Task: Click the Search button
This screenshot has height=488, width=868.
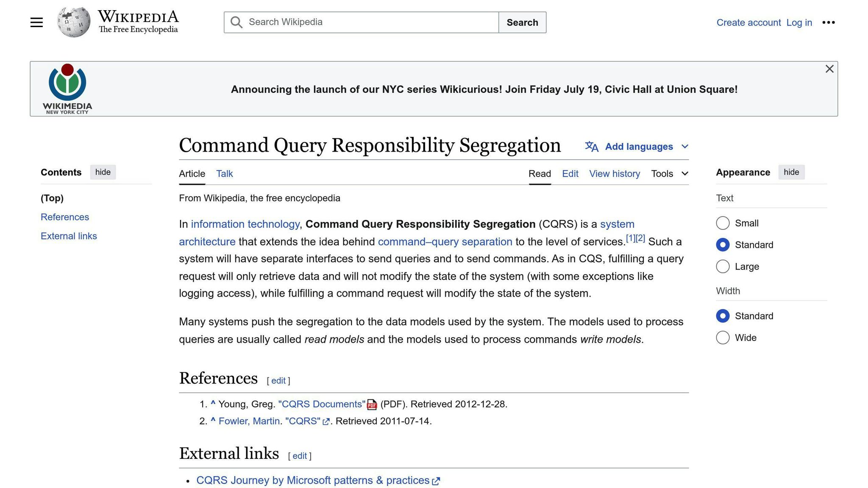Action: click(x=522, y=22)
